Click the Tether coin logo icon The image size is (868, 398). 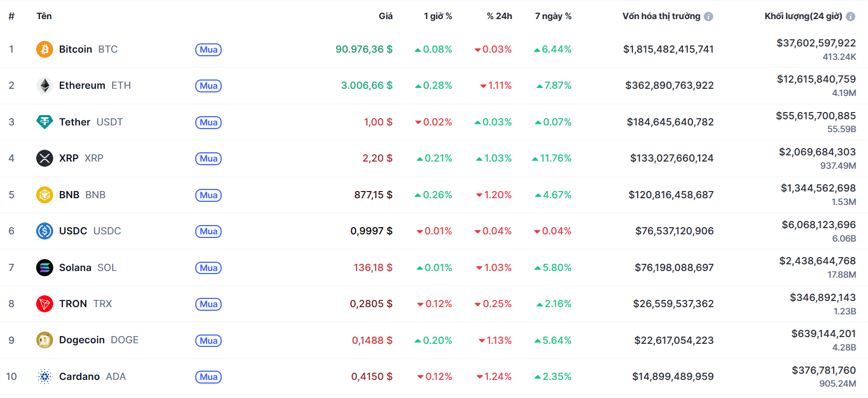click(44, 122)
